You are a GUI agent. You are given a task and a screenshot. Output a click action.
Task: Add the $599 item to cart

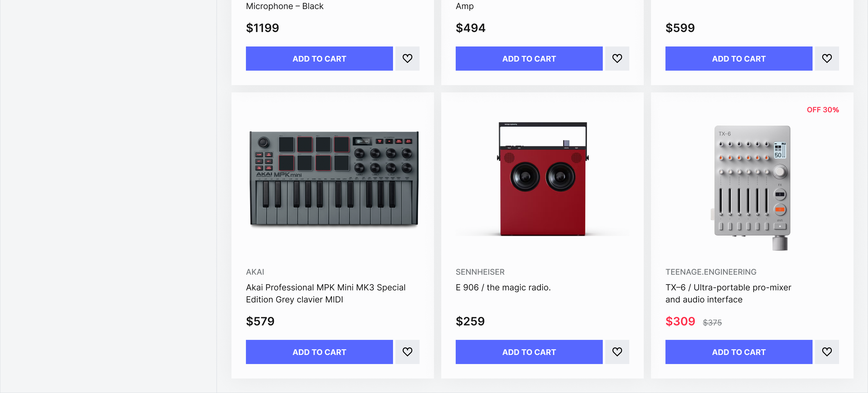pyautogui.click(x=739, y=59)
